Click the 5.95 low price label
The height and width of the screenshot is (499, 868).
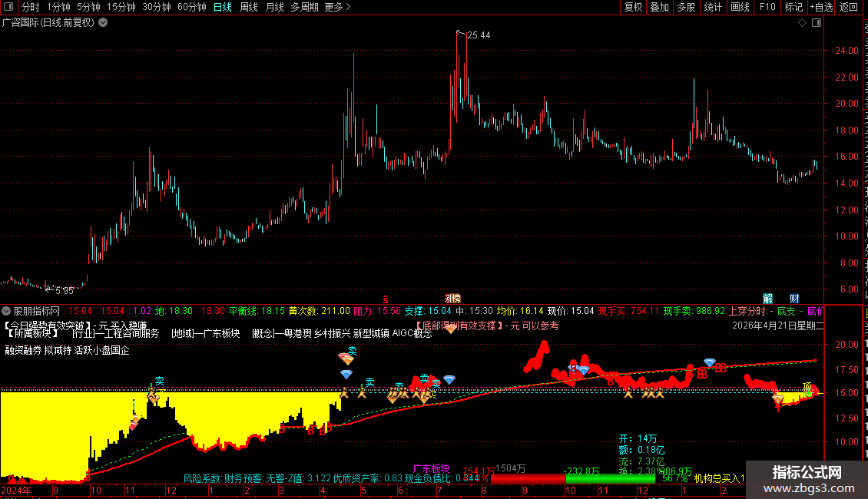[65, 290]
